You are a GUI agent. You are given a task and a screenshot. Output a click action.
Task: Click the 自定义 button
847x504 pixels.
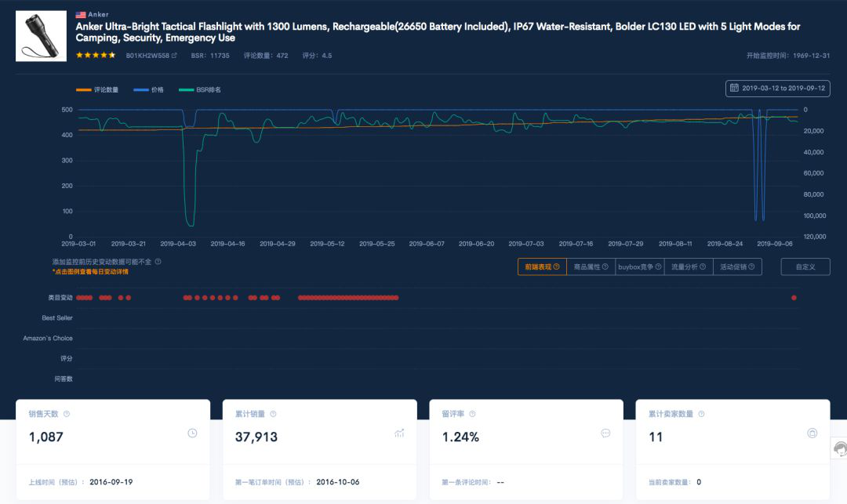[x=805, y=267]
